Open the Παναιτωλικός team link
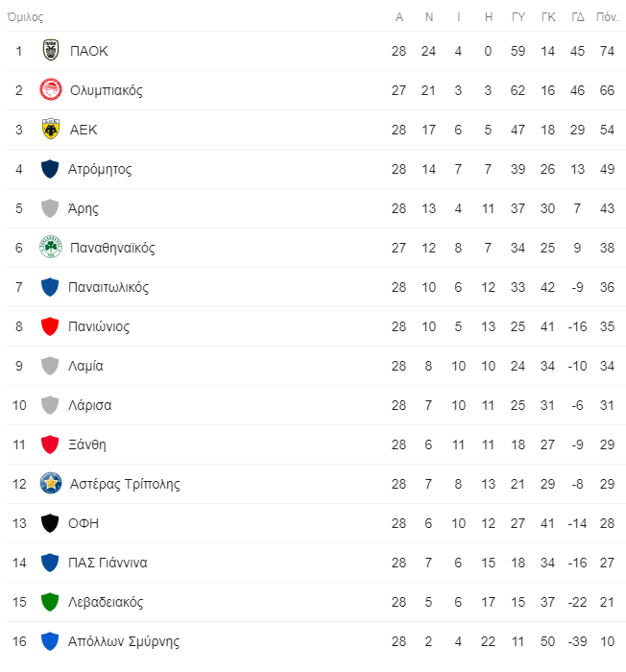Image resolution: width=626 pixels, height=672 pixels. tap(108, 287)
